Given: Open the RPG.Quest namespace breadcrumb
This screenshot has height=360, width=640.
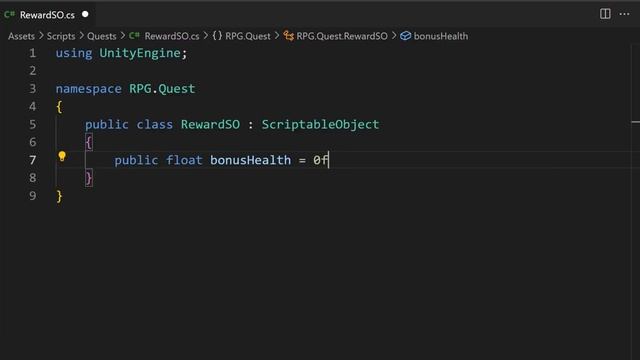Looking at the screenshot, I should click(x=248, y=36).
